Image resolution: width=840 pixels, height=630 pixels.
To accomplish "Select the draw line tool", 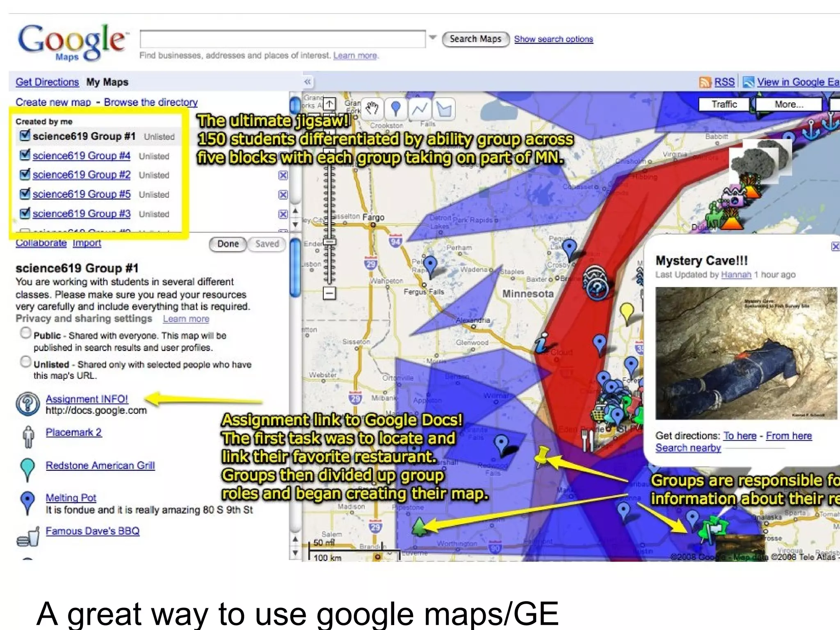I will pos(420,109).
